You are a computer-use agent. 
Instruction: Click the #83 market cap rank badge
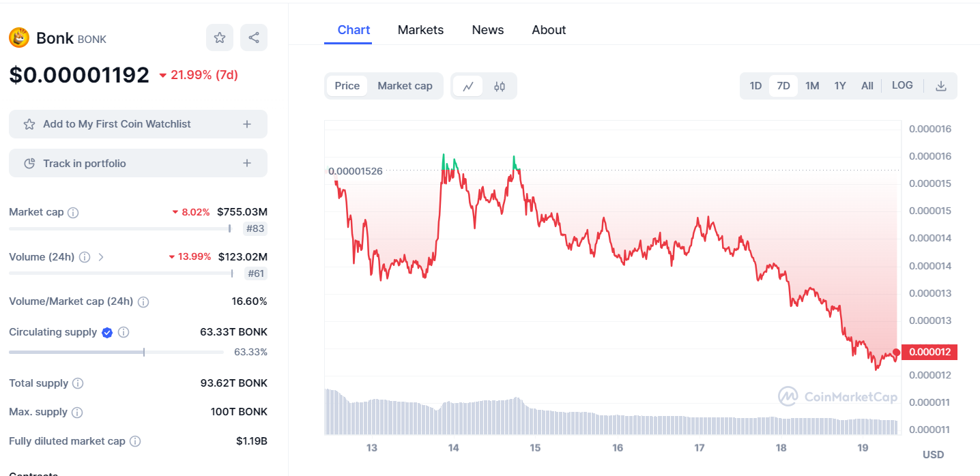click(x=255, y=228)
